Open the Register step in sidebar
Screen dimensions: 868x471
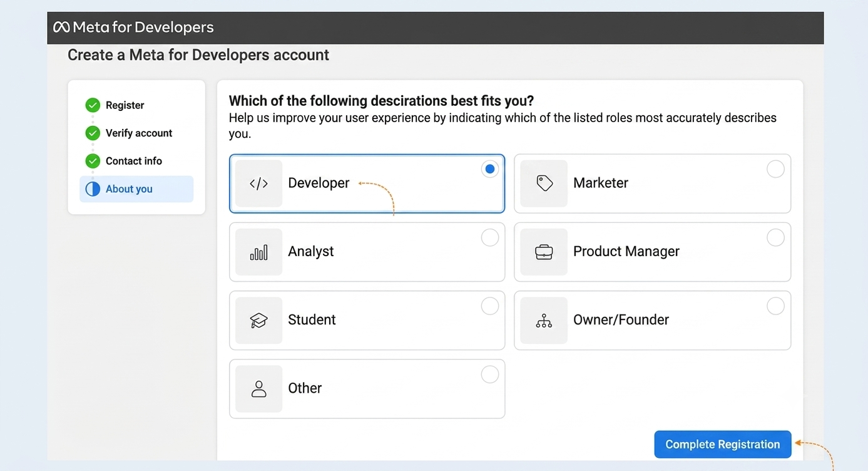tap(125, 105)
